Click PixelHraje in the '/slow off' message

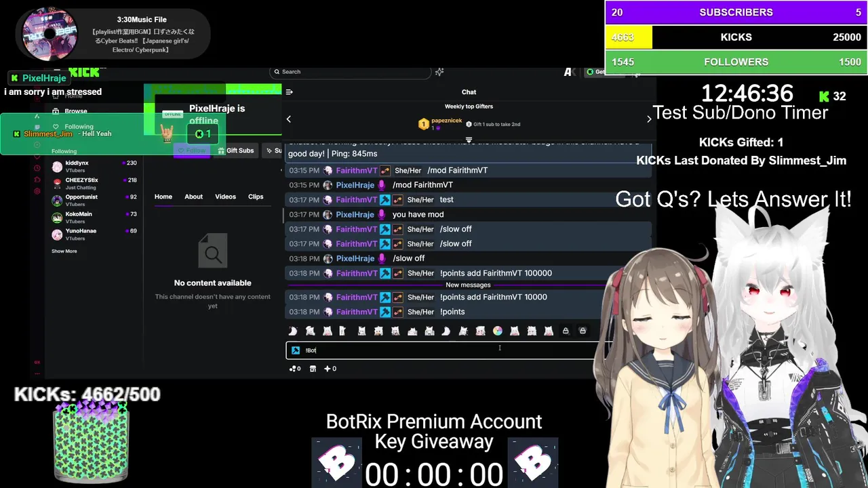(x=355, y=258)
